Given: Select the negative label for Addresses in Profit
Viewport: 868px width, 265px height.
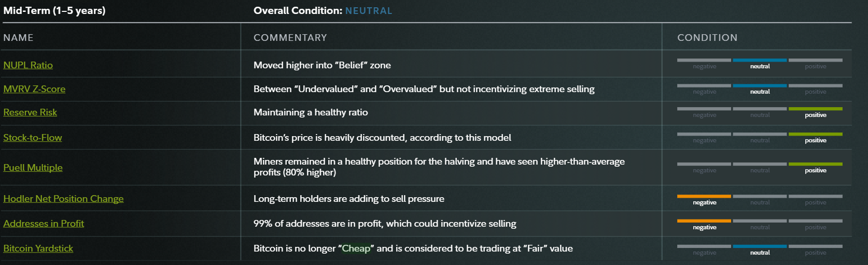Looking at the screenshot, I should [704, 227].
